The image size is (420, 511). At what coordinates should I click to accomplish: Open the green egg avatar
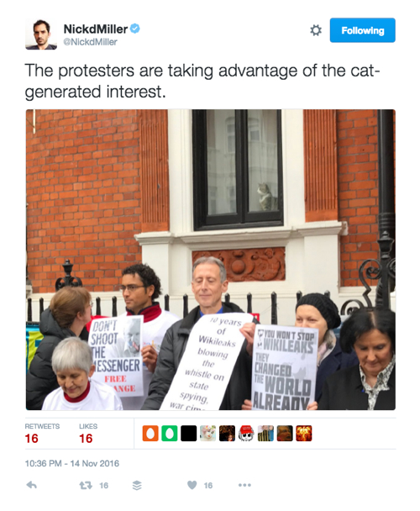pos(170,434)
